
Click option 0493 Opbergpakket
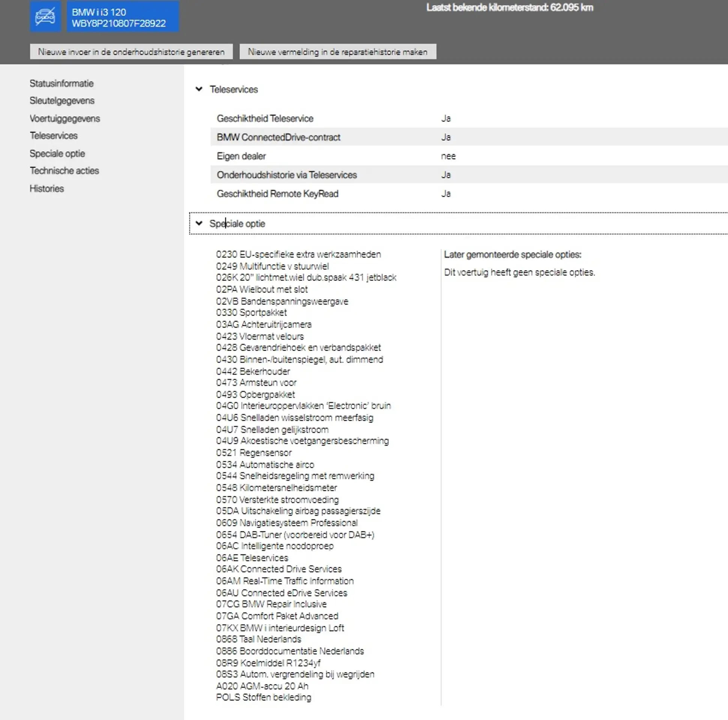256,394
